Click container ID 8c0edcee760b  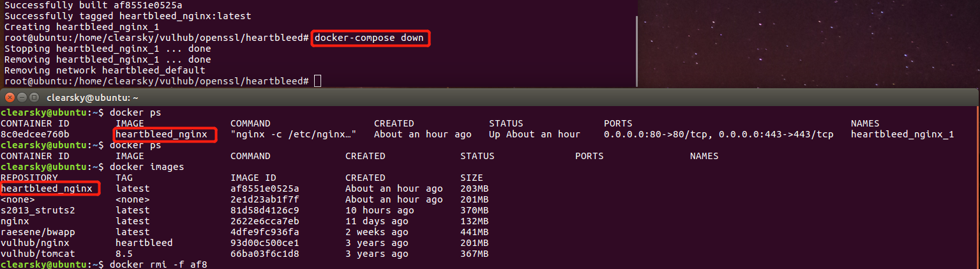click(35, 134)
